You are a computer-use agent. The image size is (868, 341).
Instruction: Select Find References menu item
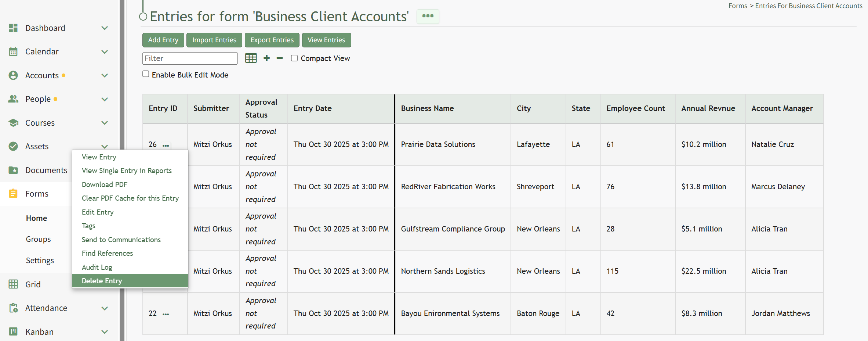[130, 253]
